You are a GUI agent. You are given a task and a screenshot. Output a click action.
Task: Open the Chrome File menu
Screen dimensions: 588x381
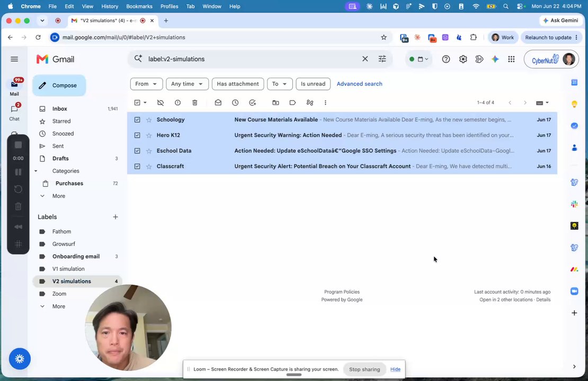click(52, 6)
